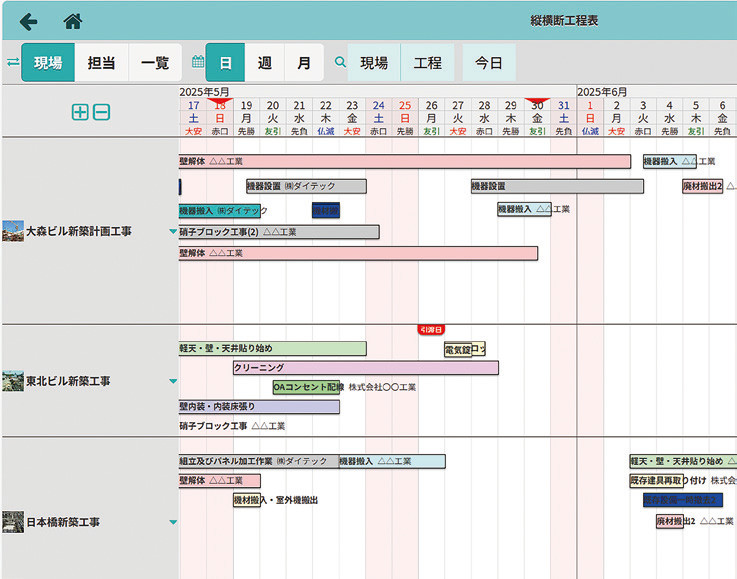Select top 壁解体 △△工業 long bar
The height and width of the screenshot is (579, 737).
(405, 161)
